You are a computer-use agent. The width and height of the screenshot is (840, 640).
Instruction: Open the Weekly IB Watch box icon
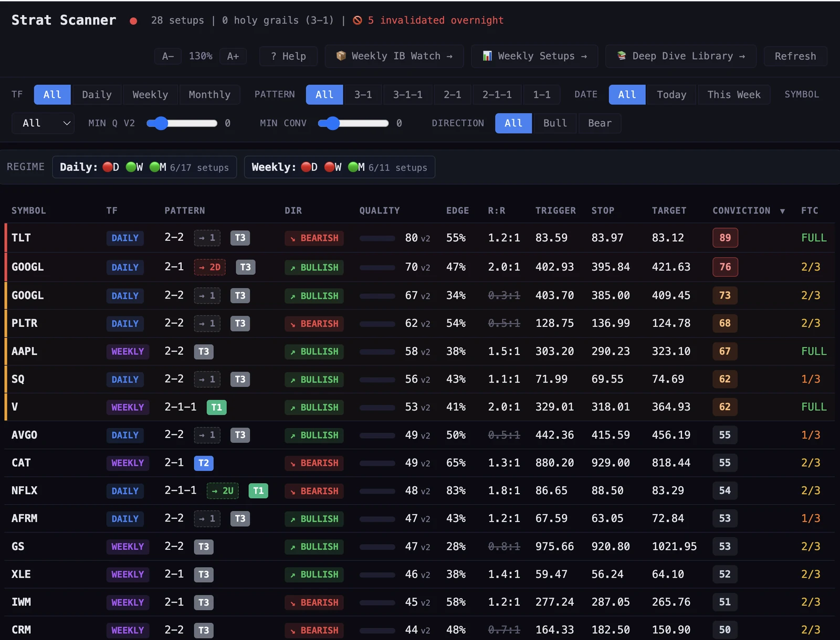341,56
